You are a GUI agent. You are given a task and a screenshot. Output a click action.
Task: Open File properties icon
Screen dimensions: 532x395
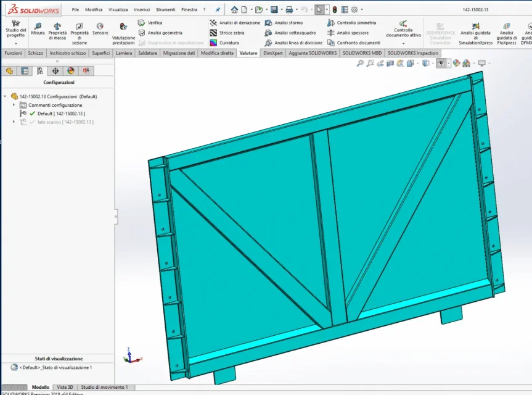345,9
